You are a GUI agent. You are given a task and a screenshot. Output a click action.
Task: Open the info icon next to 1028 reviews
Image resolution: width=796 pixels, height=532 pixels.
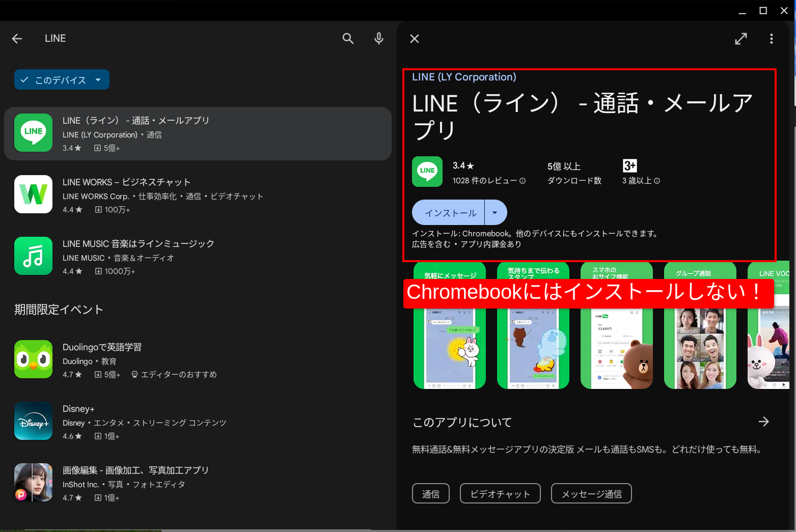click(x=522, y=180)
